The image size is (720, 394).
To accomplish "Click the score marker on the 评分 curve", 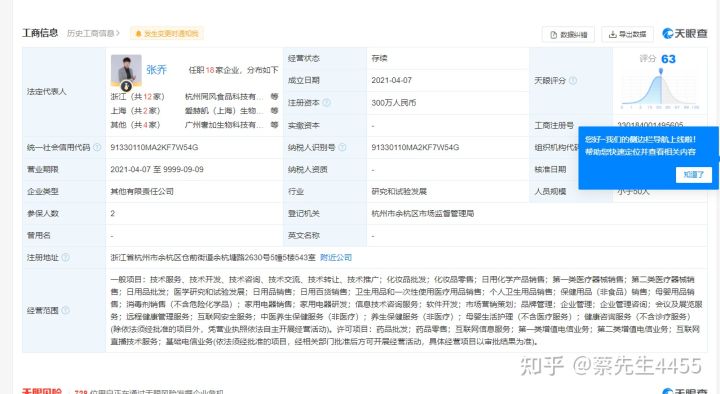I will (661, 71).
